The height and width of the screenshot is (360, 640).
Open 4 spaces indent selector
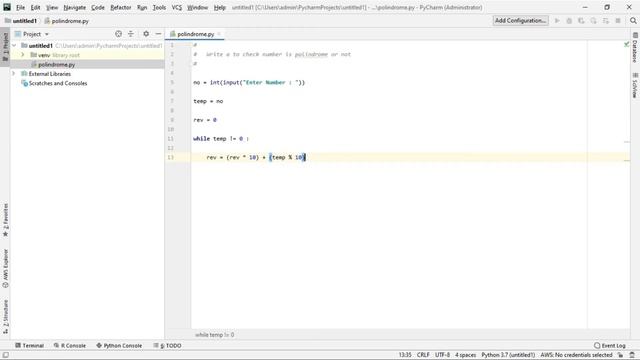tap(465, 355)
